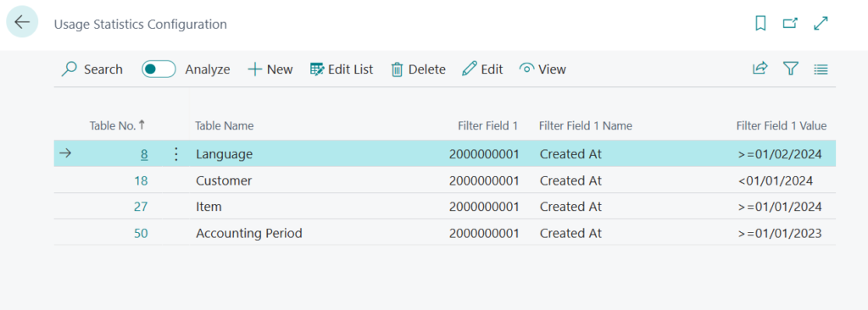Click the Share icon
Screen dimensions: 868x310
(x=760, y=69)
